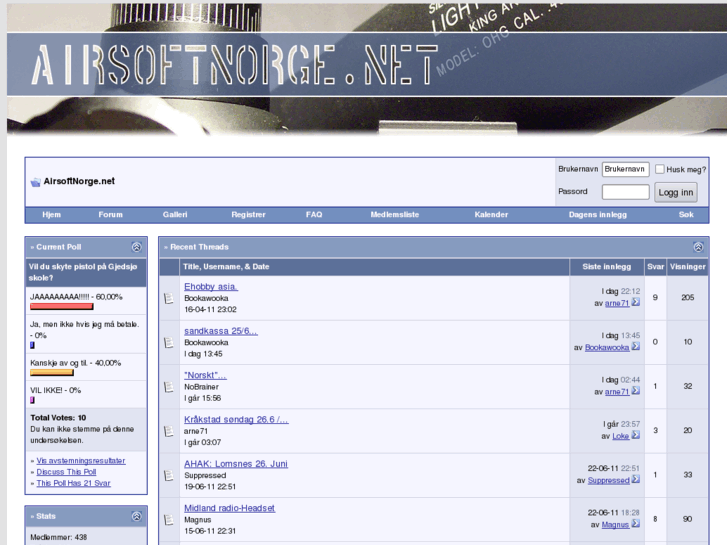The width and height of the screenshot is (727, 545).
Task: Click the Total Votes: 10 text
Action: (58, 417)
